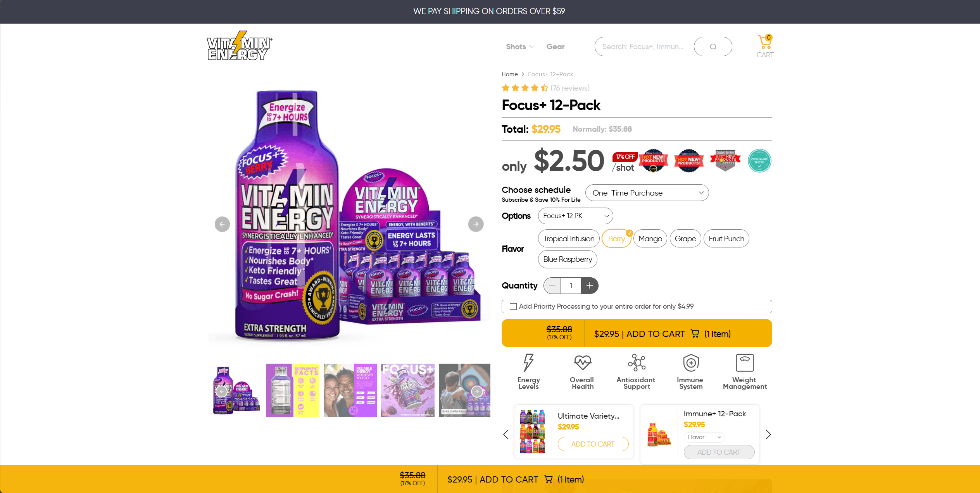Go to next product image arrow
980x493 pixels.
[x=476, y=224]
